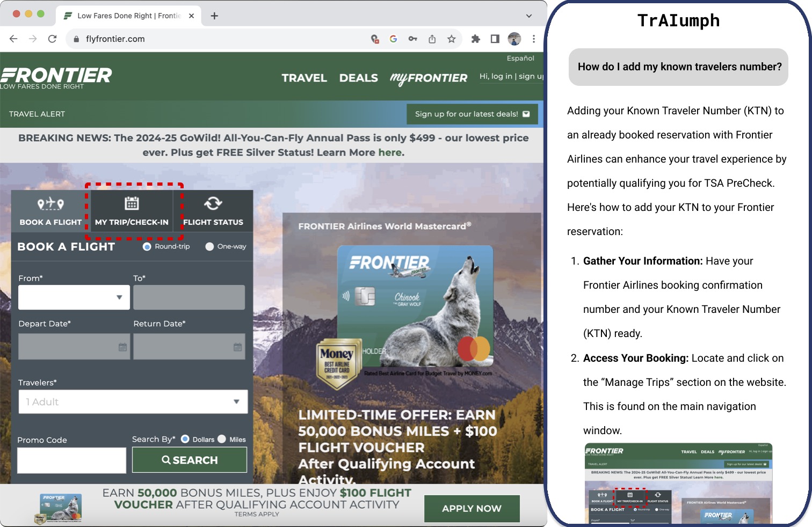Click Hi, log in link
The height and width of the screenshot is (527, 812).
click(x=496, y=76)
